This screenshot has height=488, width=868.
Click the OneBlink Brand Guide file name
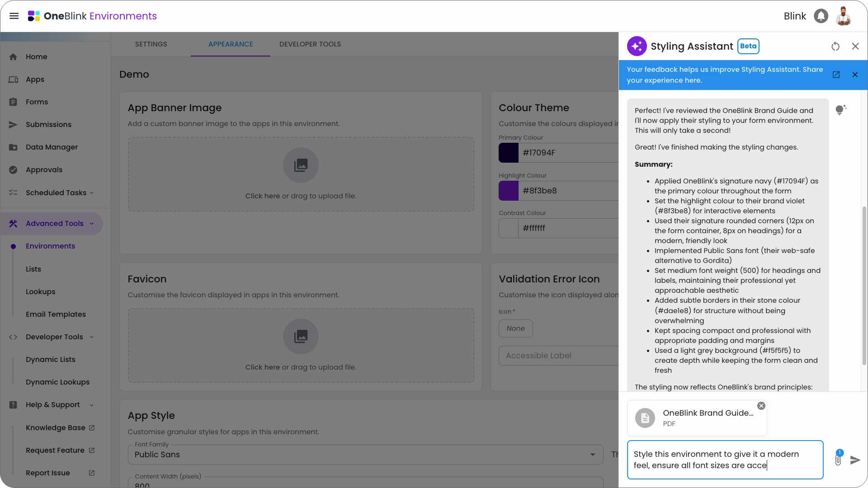708,413
